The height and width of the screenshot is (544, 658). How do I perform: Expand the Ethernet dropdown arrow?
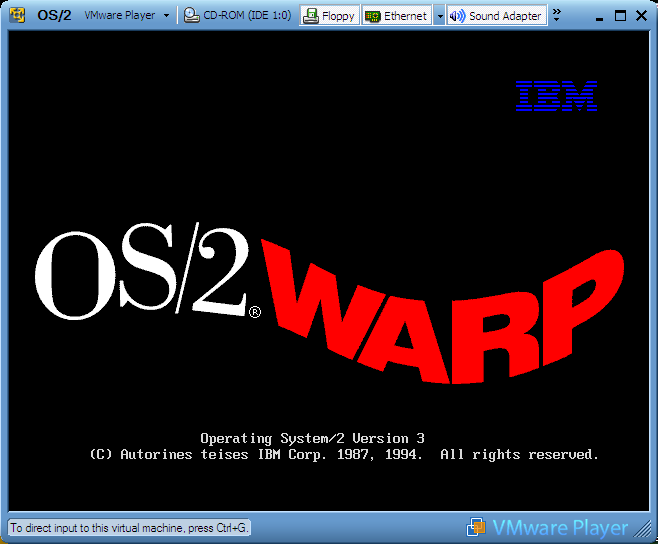pos(439,16)
